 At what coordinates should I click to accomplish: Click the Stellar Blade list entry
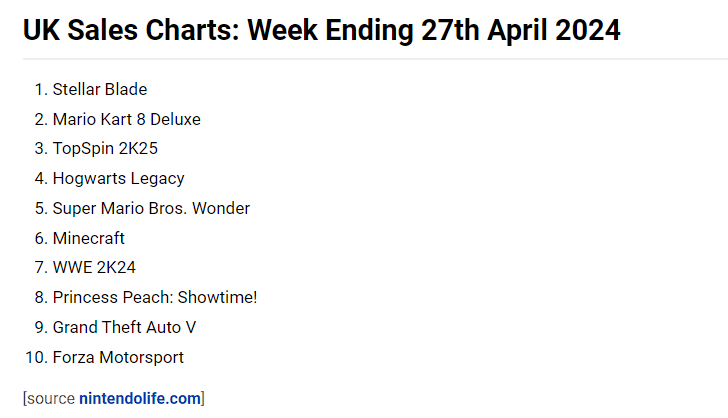[x=100, y=89]
